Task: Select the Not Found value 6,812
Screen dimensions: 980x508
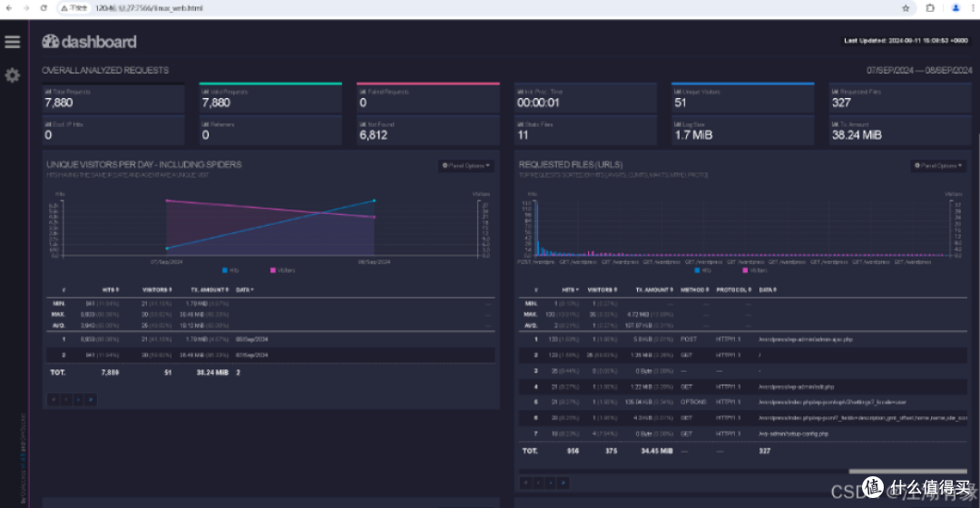Action: coord(374,135)
